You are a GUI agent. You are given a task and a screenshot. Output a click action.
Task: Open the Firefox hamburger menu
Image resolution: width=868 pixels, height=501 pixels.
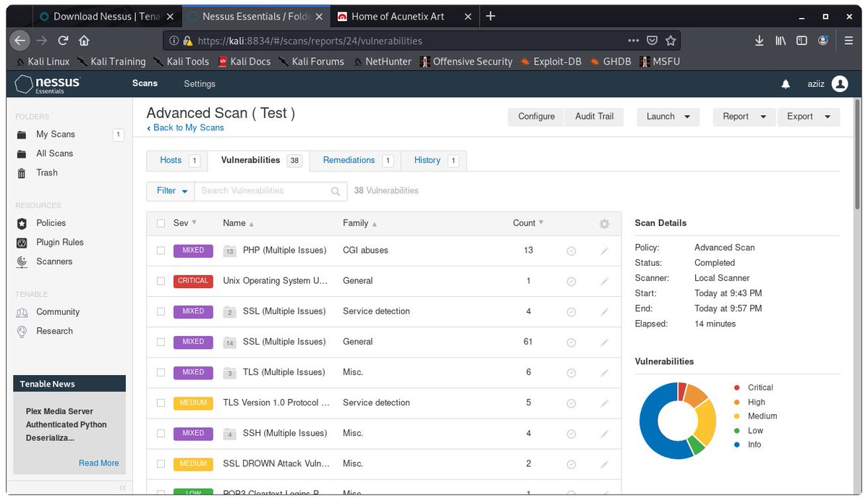[848, 41]
